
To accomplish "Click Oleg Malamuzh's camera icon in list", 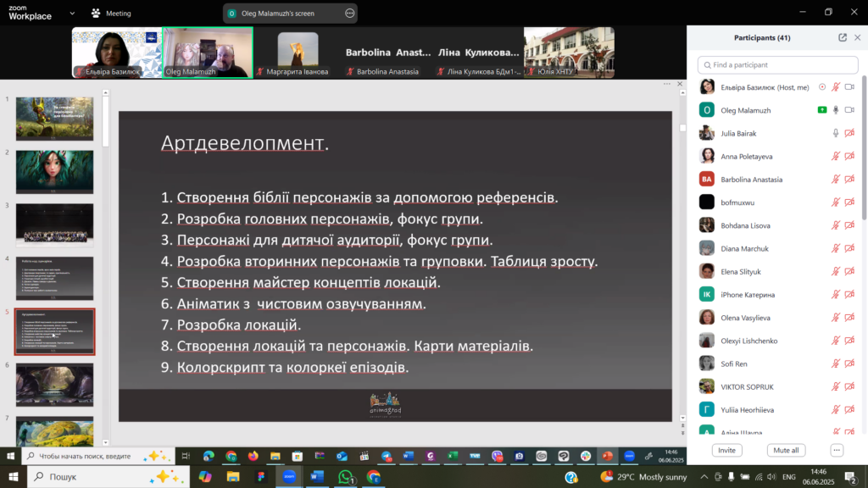I will click(x=849, y=110).
